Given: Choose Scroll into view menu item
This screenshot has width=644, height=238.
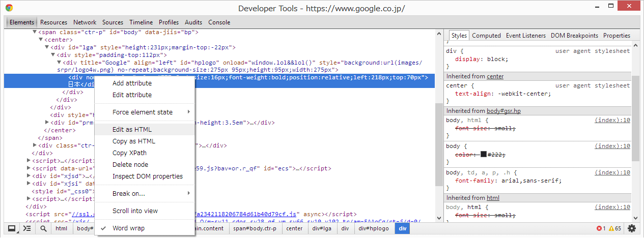Looking at the screenshot, I should [x=145, y=211].
